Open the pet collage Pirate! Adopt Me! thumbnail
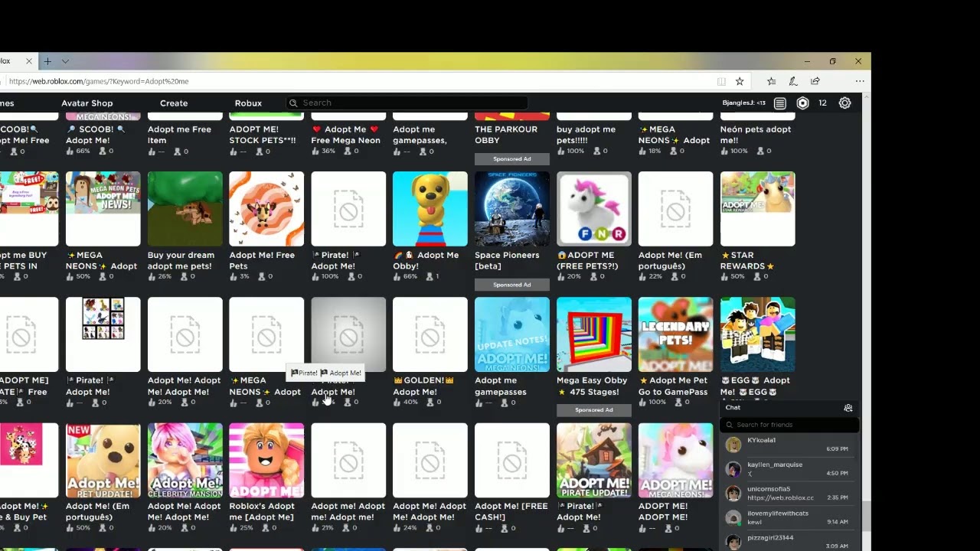The height and width of the screenshot is (551, 980). pyautogui.click(x=103, y=334)
